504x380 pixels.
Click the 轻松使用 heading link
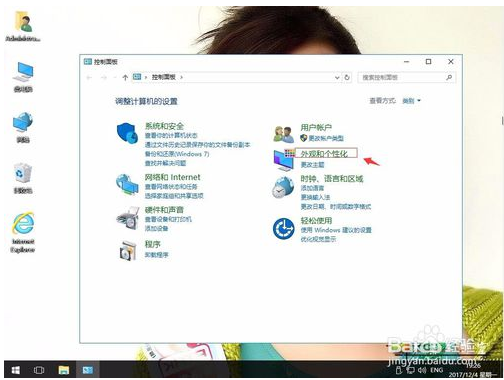coord(316,221)
